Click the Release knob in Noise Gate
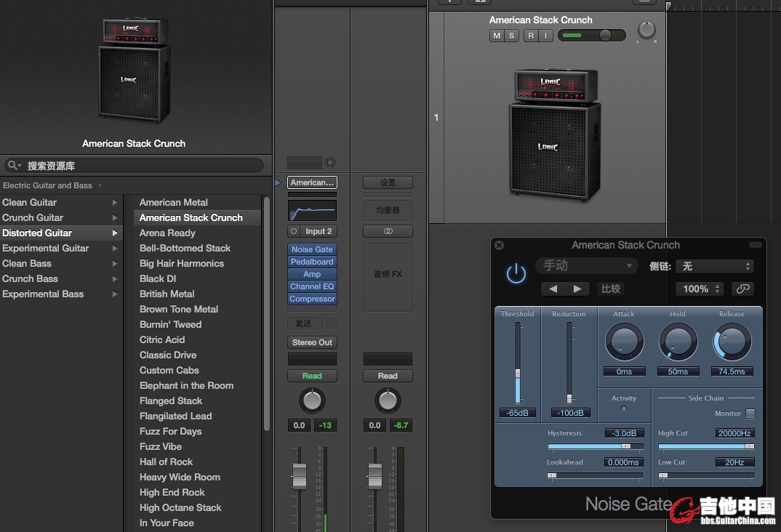Image resolution: width=781 pixels, height=532 pixels. (x=732, y=342)
